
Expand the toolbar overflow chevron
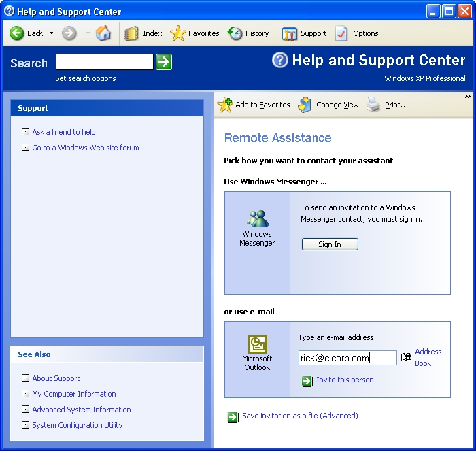[x=468, y=97]
